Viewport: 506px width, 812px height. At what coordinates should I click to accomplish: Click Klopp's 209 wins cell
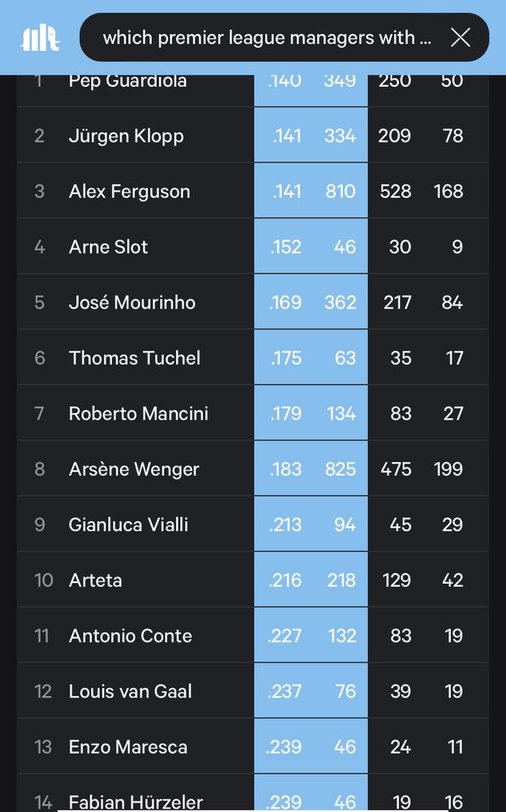tap(394, 136)
